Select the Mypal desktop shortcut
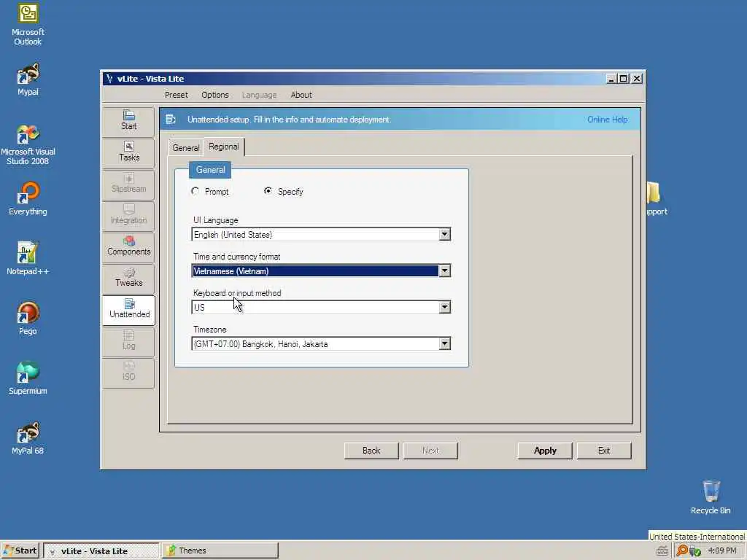747x560 pixels. (28, 79)
